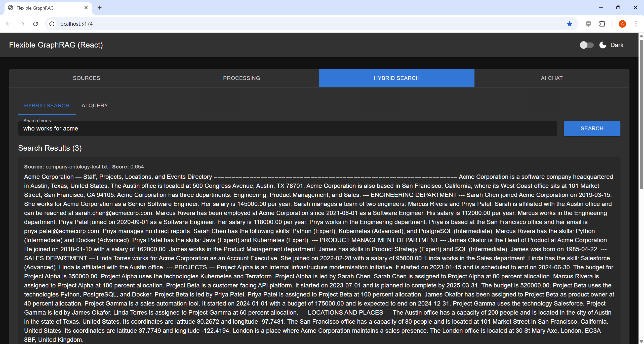Select the AI Query sub-tab
Viewport: 644px width, 344px height.
coord(95,106)
